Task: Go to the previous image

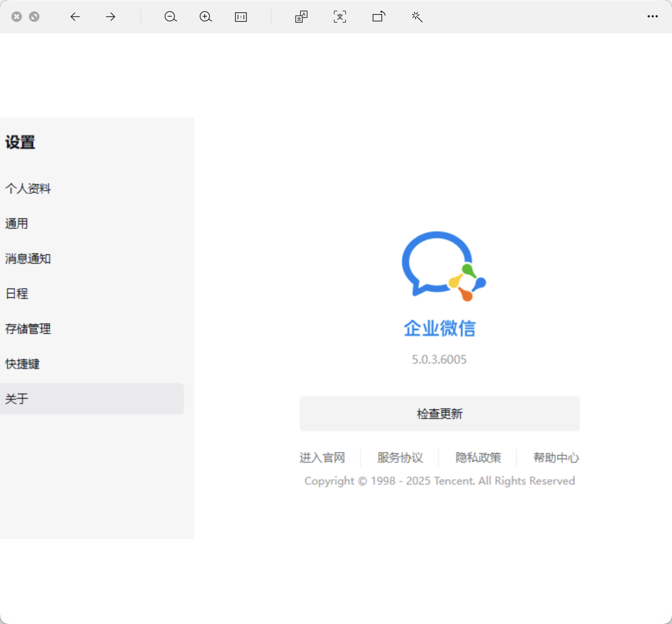Action: [x=75, y=17]
